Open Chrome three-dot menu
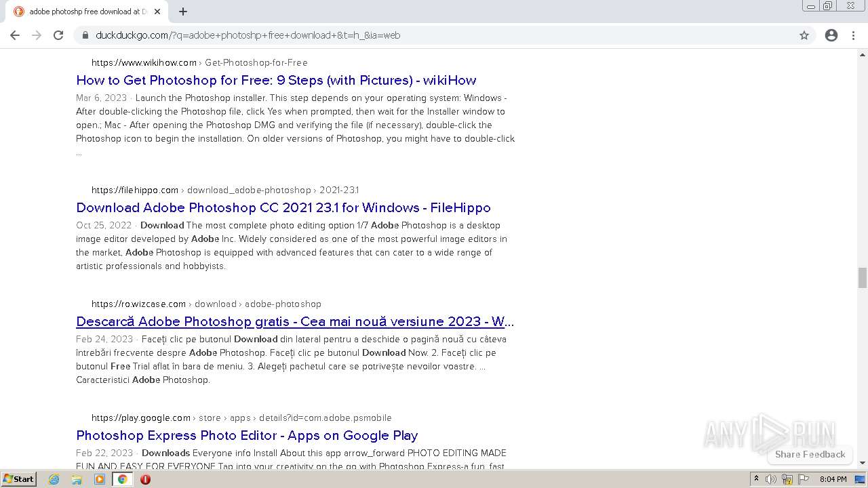This screenshot has height=488, width=868. [x=853, y=35]
